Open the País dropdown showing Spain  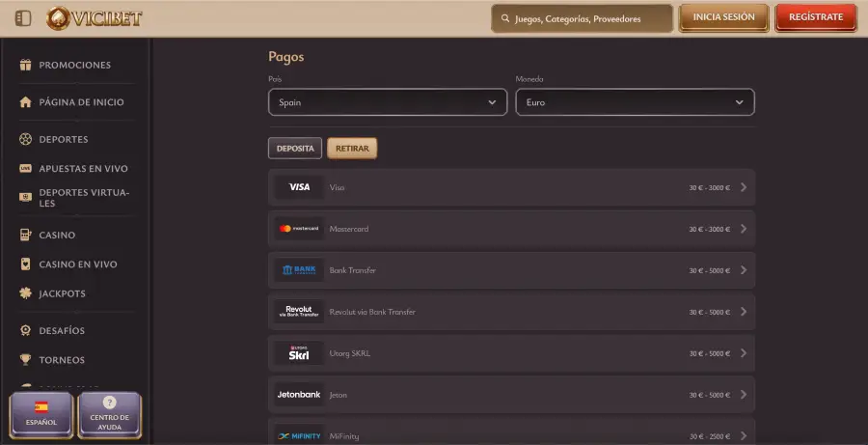click(x=388, y=102)
